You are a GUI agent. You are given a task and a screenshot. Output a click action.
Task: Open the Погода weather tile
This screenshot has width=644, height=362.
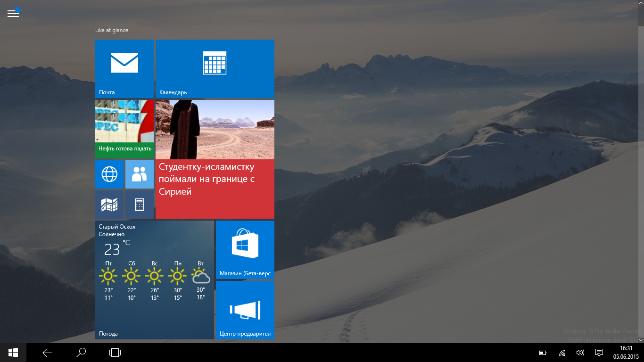(154, 280)
